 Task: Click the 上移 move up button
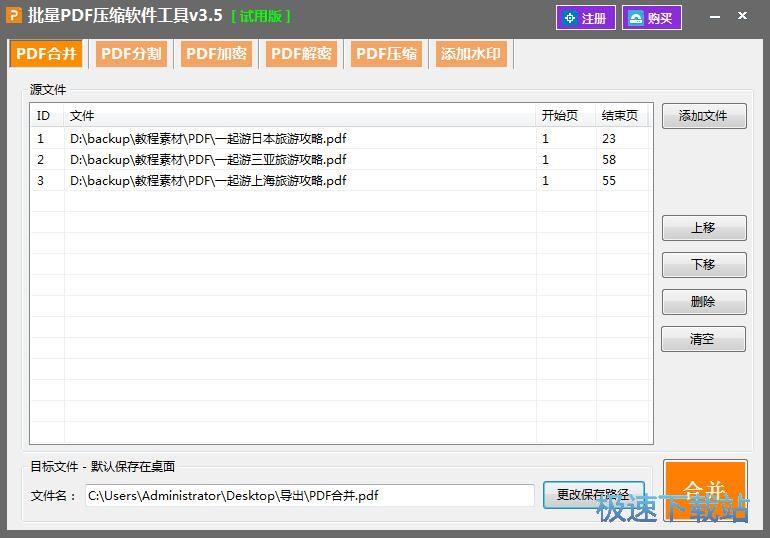point(704,228)
